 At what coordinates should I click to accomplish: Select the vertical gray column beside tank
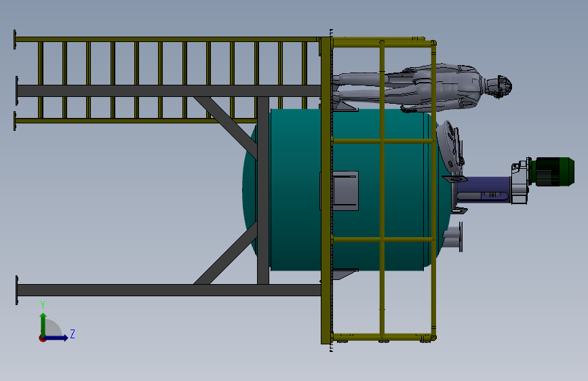(x=263, y=190)
